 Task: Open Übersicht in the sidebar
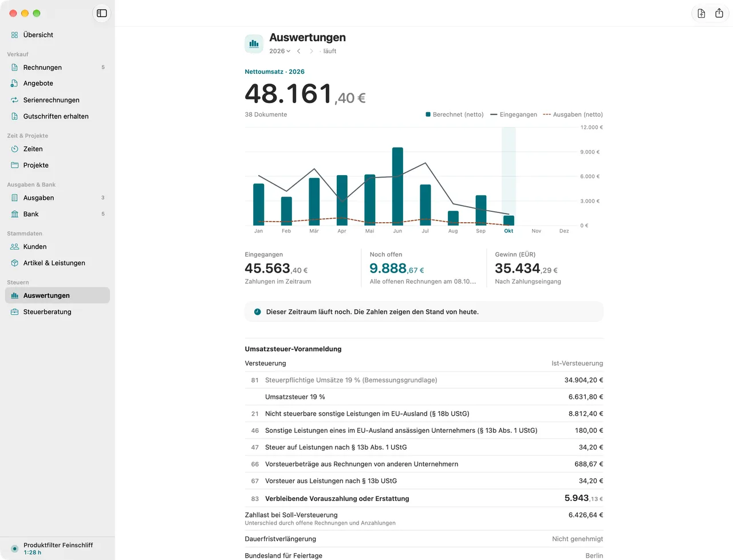click(x=57, y=35)
